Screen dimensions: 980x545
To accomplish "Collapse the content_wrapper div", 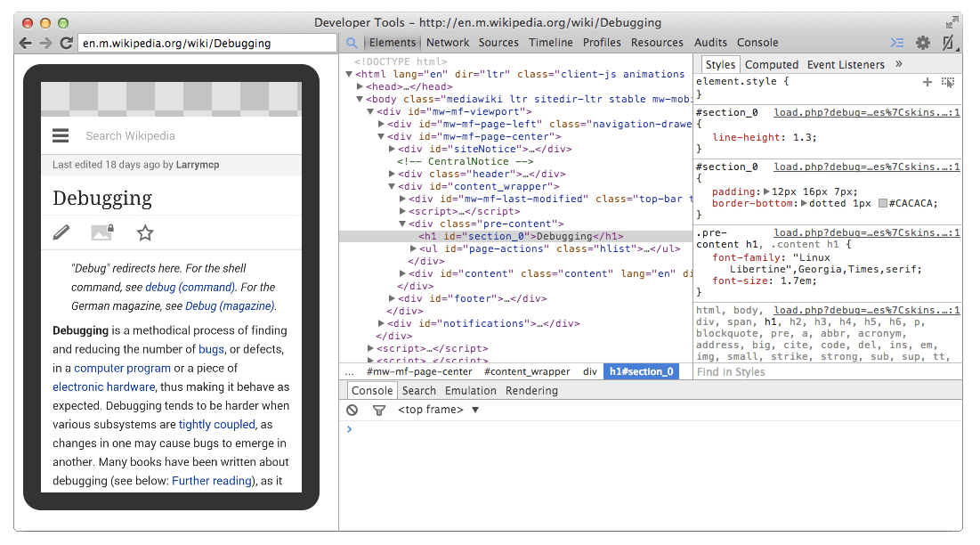I will pyautogui.click(x=392, y=186).
